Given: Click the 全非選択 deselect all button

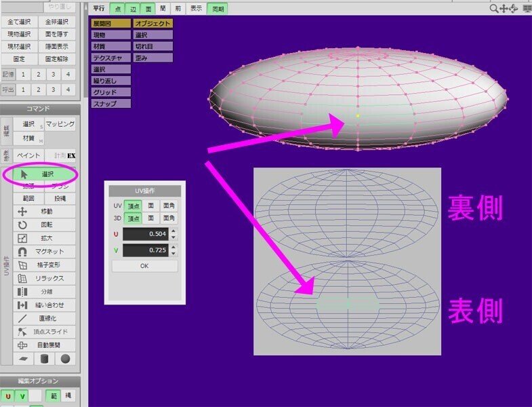Looking at the screenshot, I should coord(57,22).
